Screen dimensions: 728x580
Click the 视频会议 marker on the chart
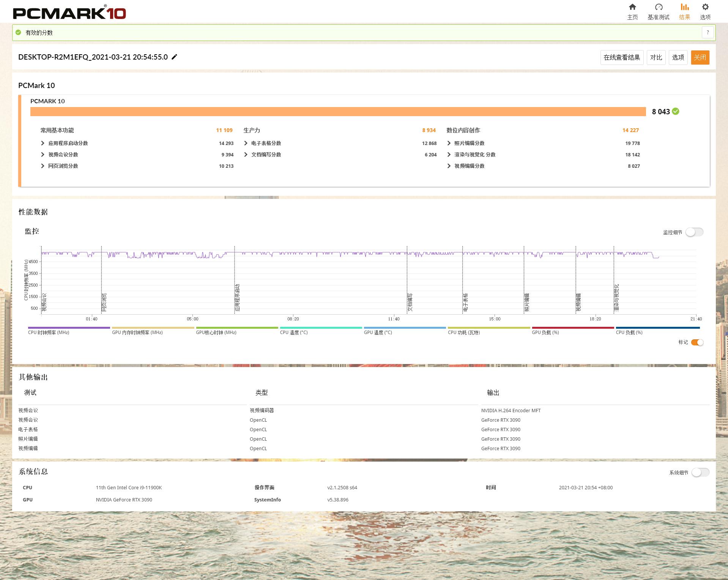pos(44,302)
